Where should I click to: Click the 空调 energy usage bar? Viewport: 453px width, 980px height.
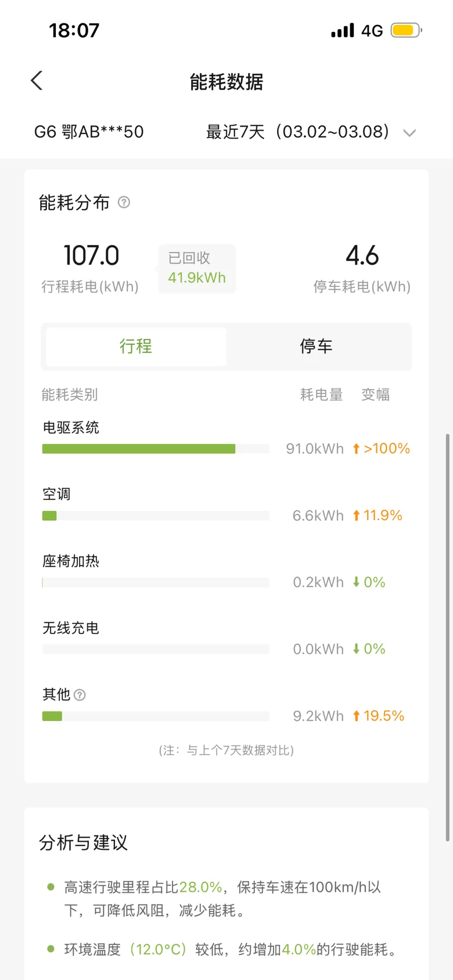pos(155,516)
